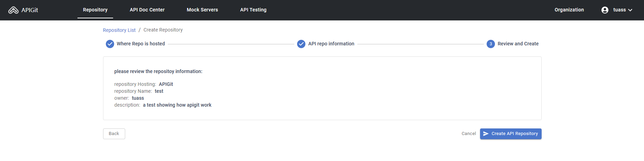Click the description a test showing how apigit work

click(177, 105)
